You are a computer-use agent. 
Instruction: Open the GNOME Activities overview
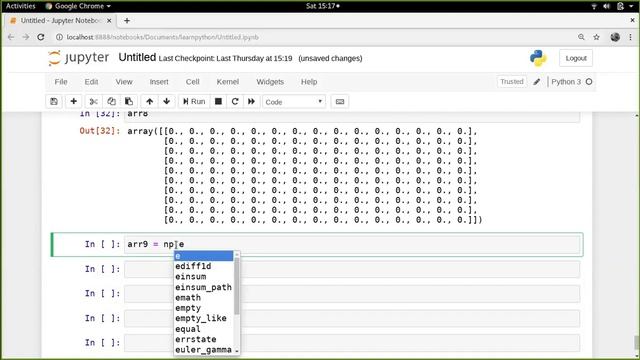click(20, 6)
